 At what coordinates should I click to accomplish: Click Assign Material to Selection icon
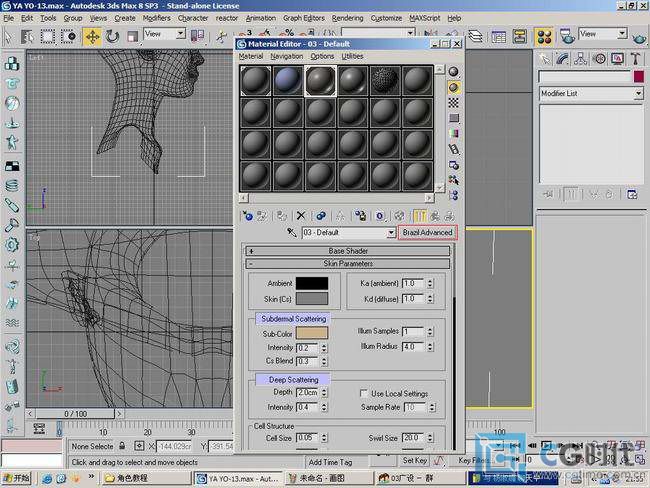click(x=281, y=216)
